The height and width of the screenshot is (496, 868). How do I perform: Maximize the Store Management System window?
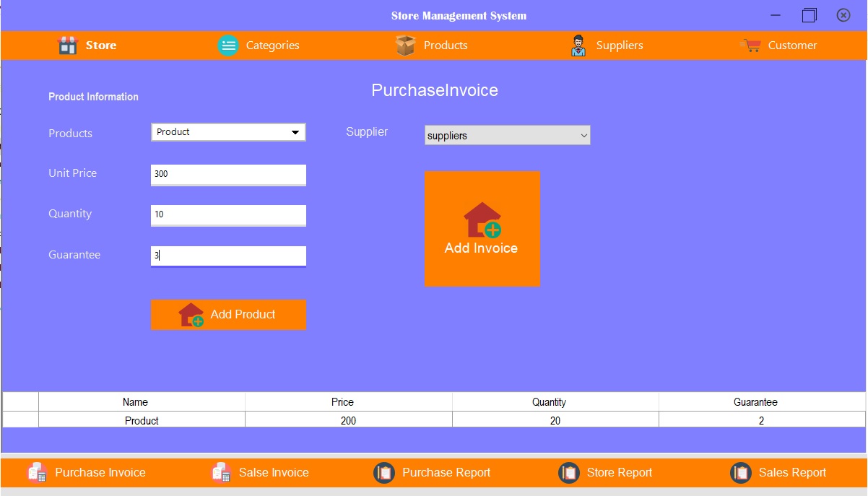(x=809, y=15)
